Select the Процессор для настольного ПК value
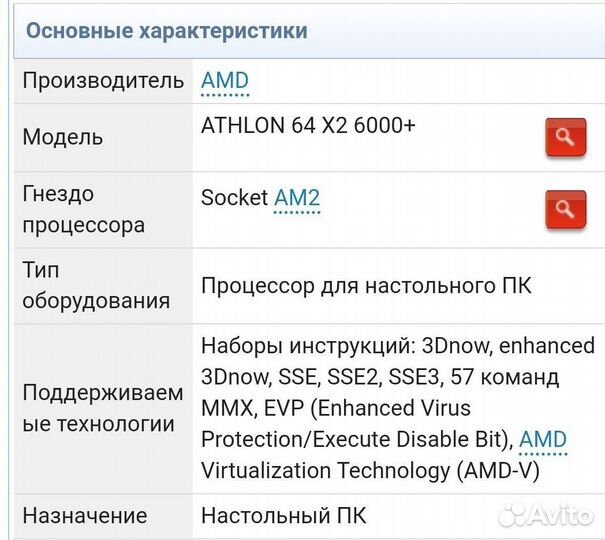The image size is (605, 540). tap(366, 286)
